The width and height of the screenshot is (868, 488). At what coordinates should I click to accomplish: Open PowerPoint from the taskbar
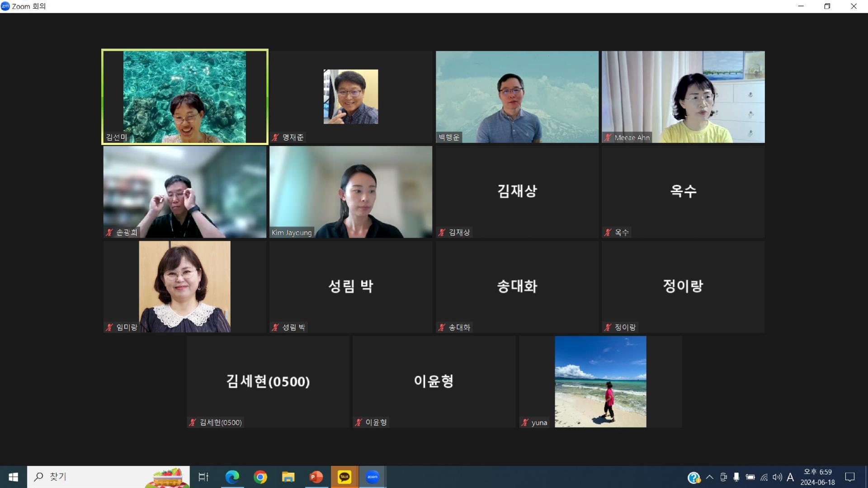click(316, 477)
